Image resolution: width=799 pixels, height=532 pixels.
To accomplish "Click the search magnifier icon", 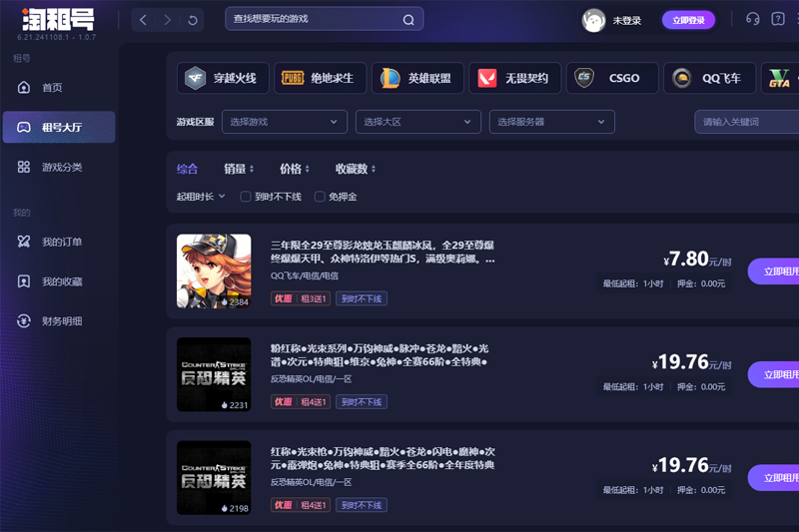I will (x=408, y=19).
